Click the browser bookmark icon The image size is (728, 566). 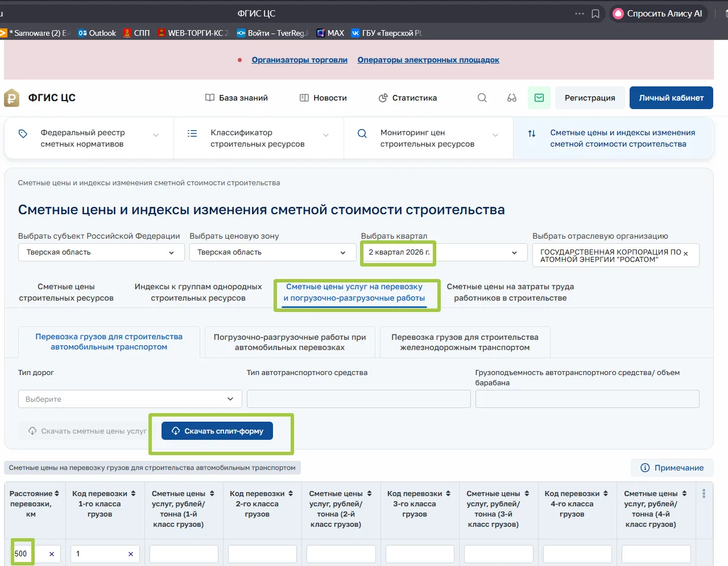click(595, 14)
